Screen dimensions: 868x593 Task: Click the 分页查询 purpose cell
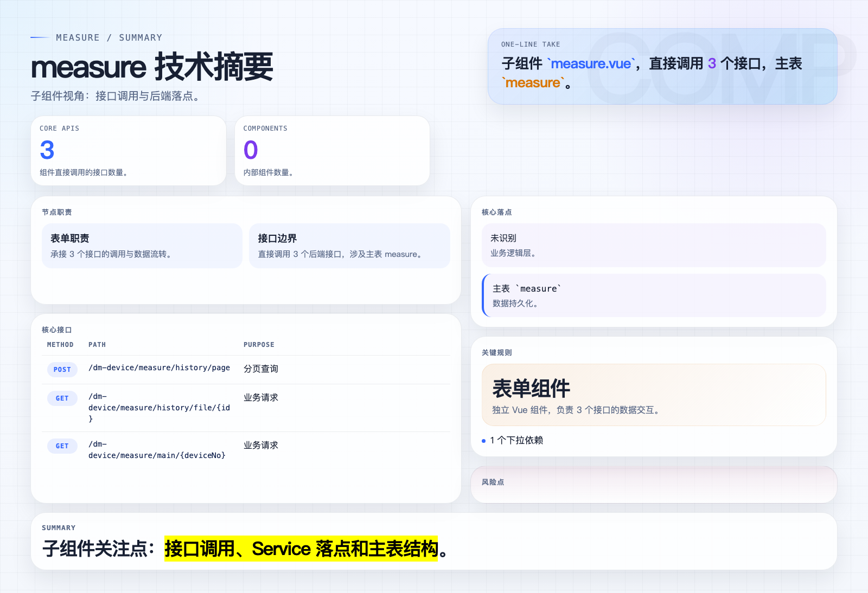coord(261,369)
